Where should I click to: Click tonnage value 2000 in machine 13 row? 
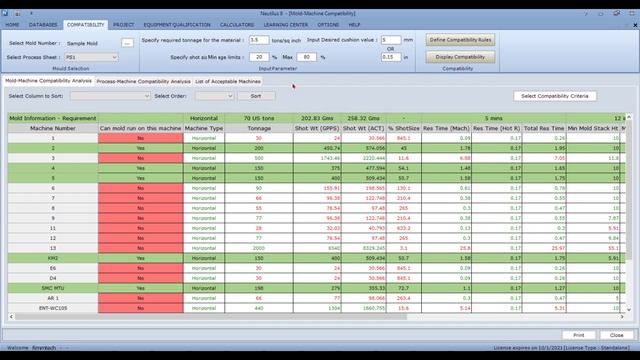259,248
